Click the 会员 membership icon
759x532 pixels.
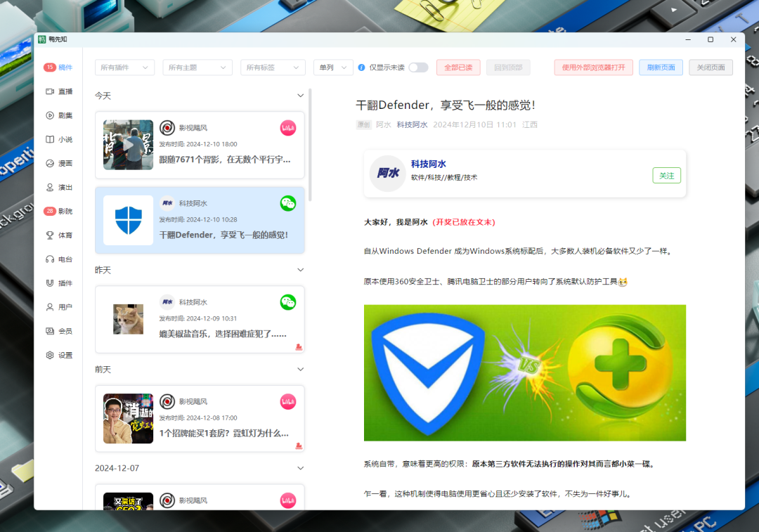(x=50, y=331)
